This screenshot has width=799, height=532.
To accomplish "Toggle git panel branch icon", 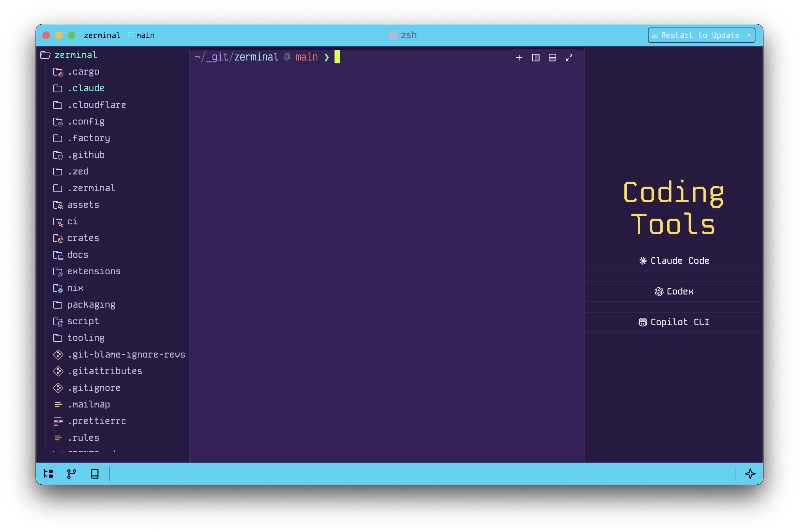I will coord(72,474).
